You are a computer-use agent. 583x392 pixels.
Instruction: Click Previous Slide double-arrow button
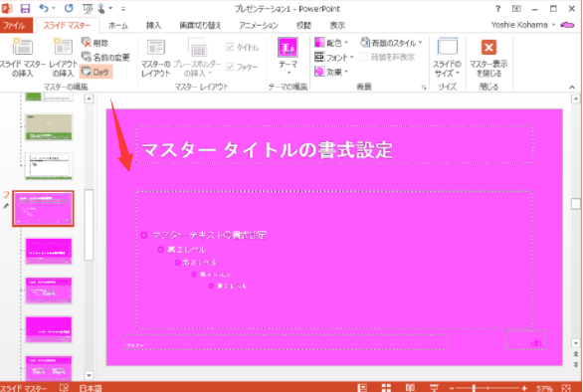(x=576, y=354)
